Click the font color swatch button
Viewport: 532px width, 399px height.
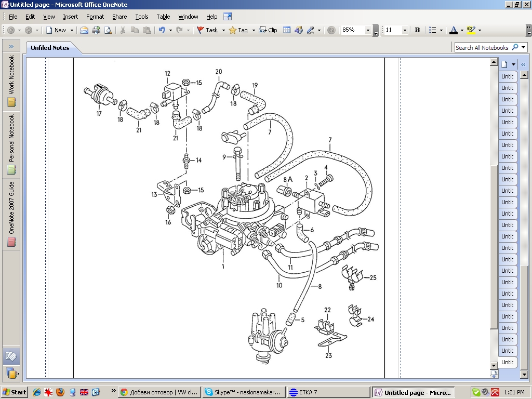tap(453, 30)
